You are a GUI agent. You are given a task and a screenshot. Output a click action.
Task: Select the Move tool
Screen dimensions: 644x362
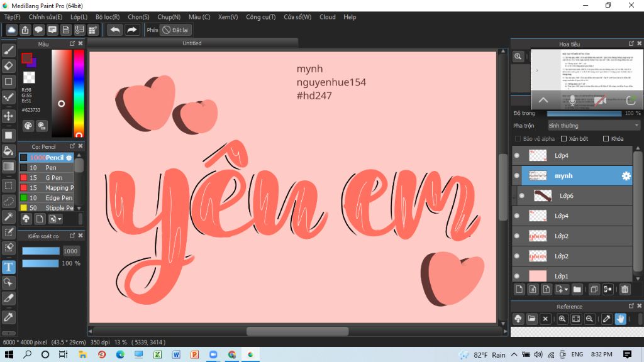click(9, 116)
